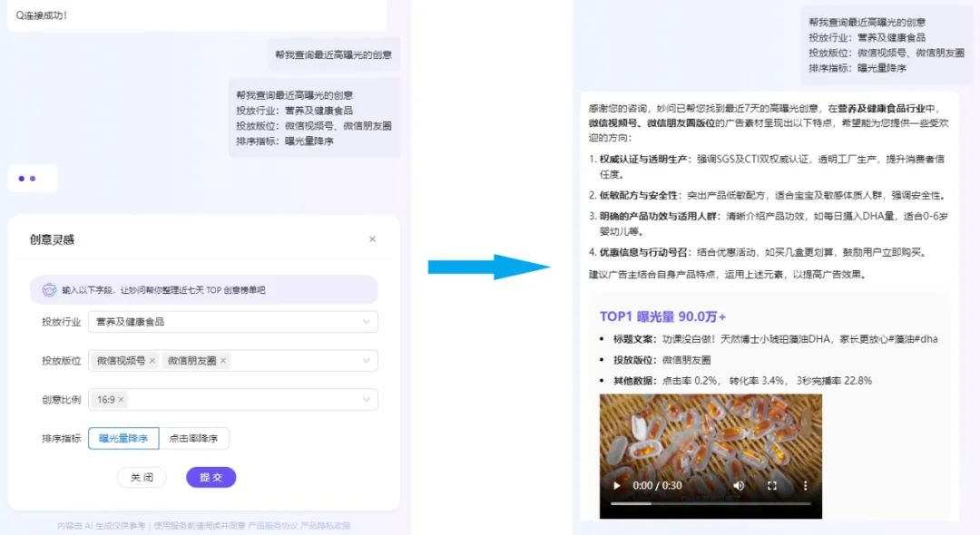Open the 投放版位 dropdown arrow
Viewport: 980px width, 535px height.
coord(367,361)
